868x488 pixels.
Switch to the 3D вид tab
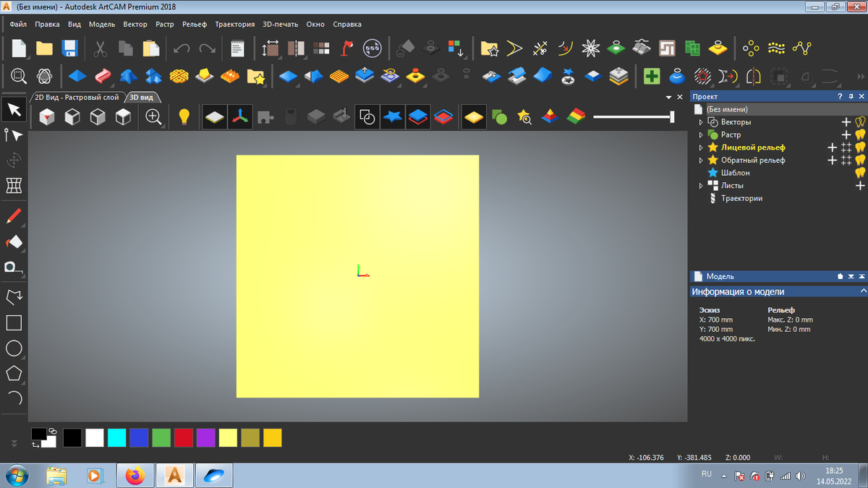143,97
